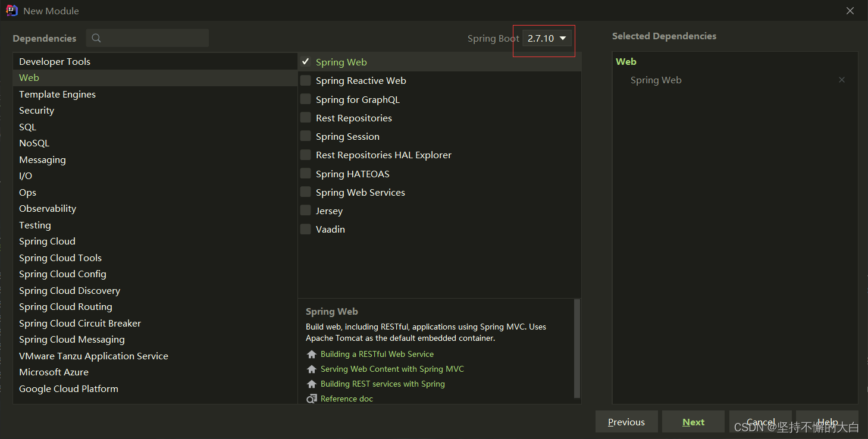868x439 pixels.
Task: Open the Testing category
Action: tap(155, 225)
